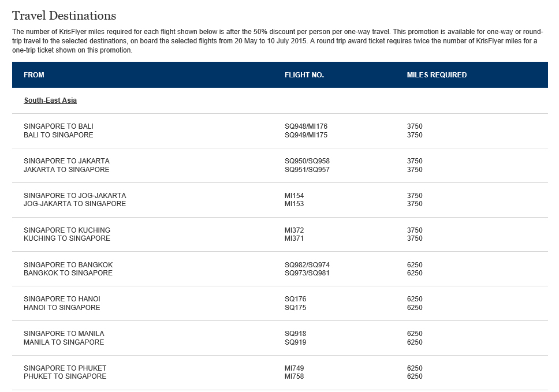Viewport: 559px width, 392px height.
Task: Click flight number SQ982/SQ974
Action: click(x=307, y=265)
